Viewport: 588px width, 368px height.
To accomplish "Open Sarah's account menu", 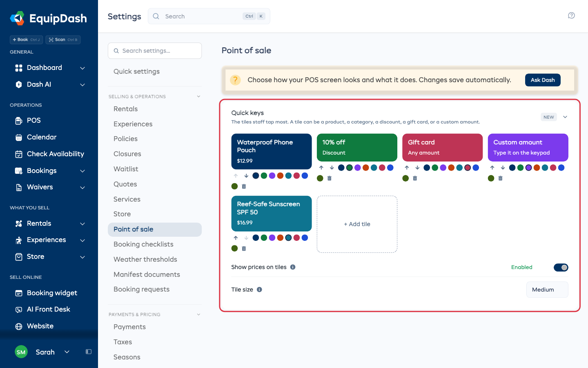I will (42, 352).
